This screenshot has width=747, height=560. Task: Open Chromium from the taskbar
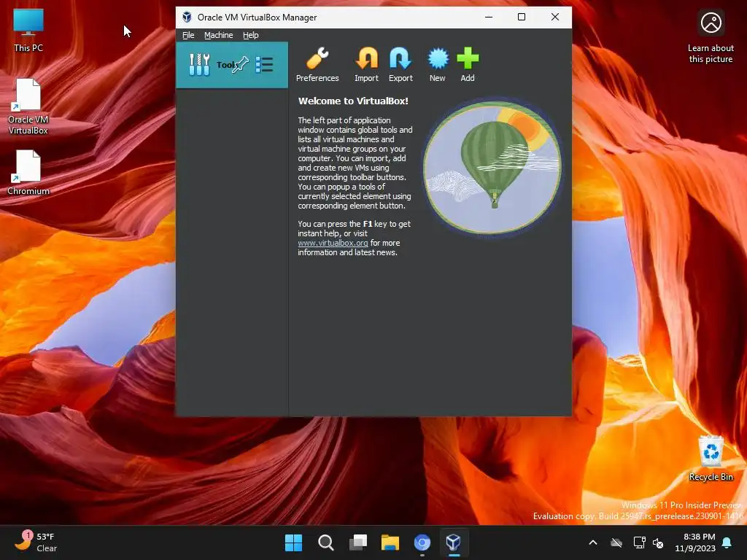[x=422, y=542]
